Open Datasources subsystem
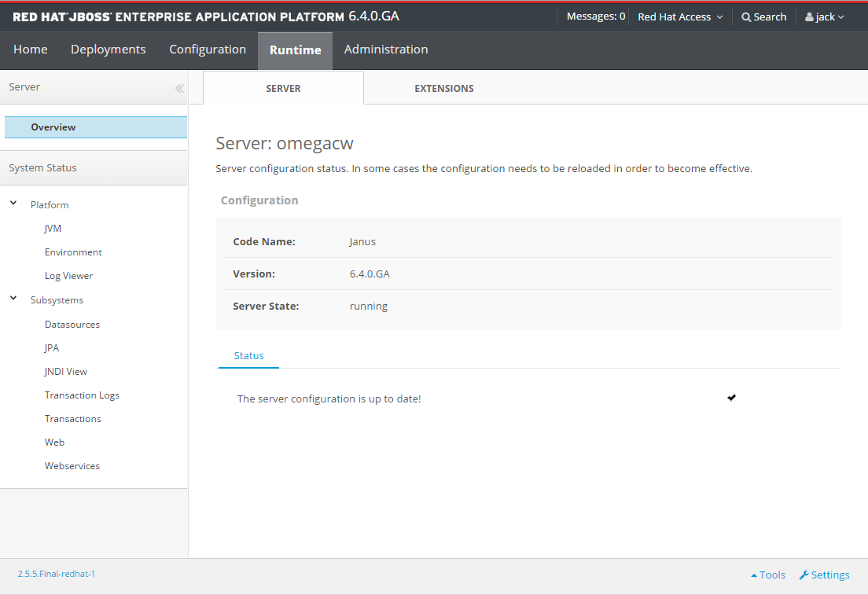The image size is (868, 595). pyautogui.click(x=72, y=325)
